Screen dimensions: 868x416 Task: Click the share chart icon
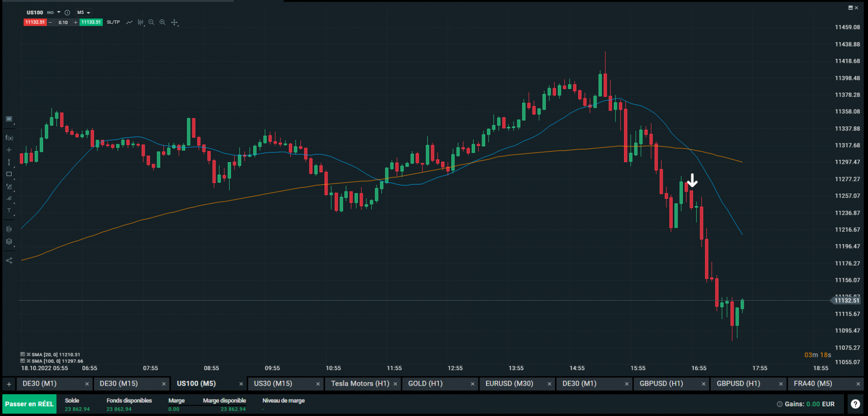[x=9, y=261]
